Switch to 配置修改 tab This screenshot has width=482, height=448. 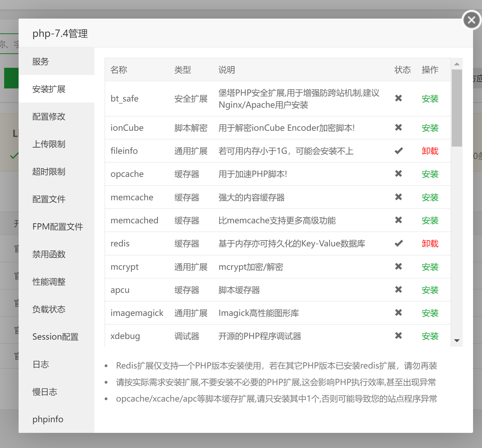point(49,117)
